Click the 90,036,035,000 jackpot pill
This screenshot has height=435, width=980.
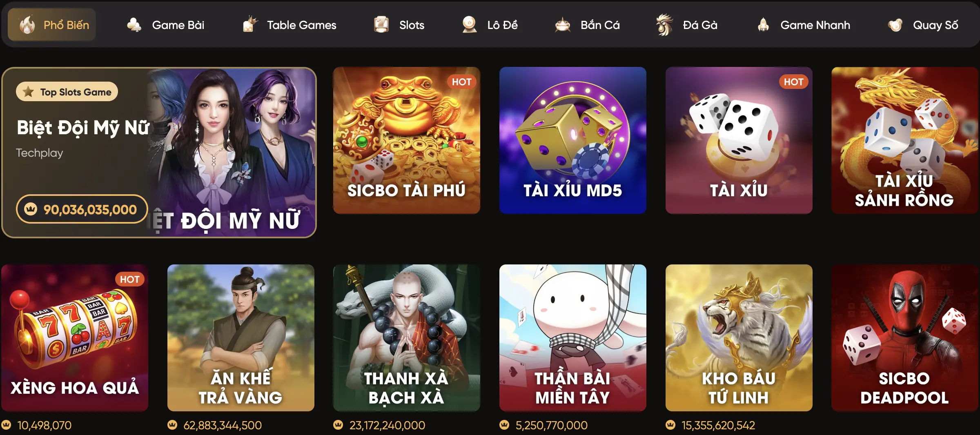coord(82,209)
